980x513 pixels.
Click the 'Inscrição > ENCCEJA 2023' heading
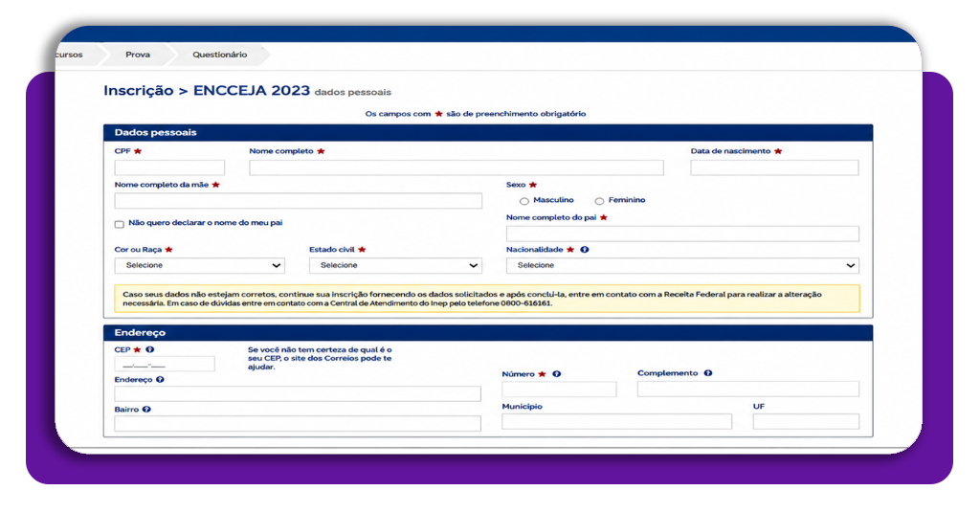pyautogui.click(x=207, y=91)
